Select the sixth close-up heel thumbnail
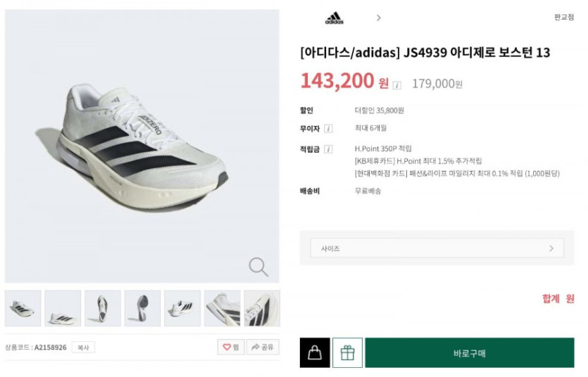The height and width of the screenshot is (377, 588). click(x=222, y=308)
